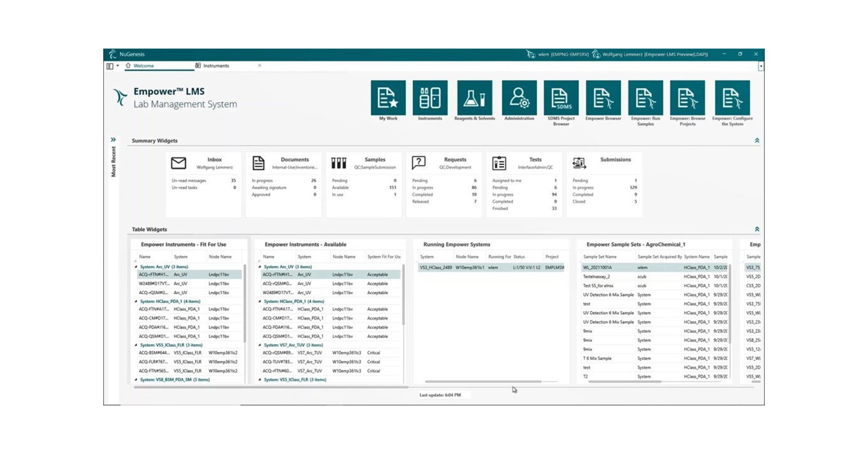This screenshot has width=868, height=454.
Task: Open Reagents & Solvents tile
Action: [474, 98]
